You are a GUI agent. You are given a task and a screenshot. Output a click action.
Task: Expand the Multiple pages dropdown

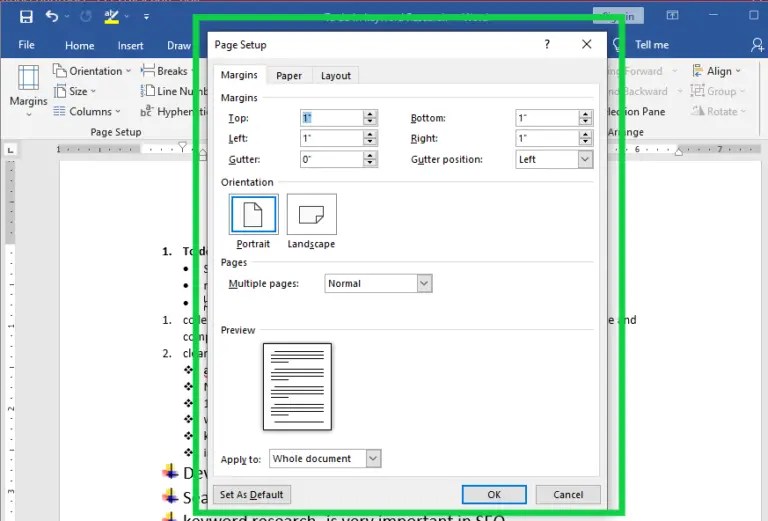tap(424, 284)
